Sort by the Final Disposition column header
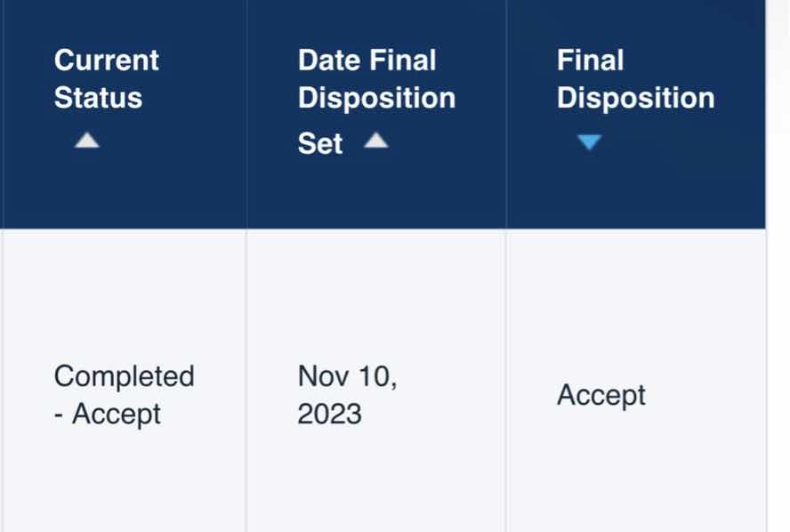 click(x=635, y=79)
